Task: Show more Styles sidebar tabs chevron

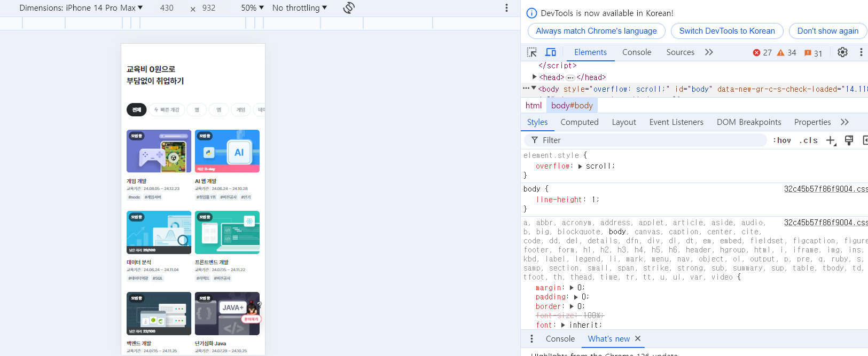Action: coord(844,122)
